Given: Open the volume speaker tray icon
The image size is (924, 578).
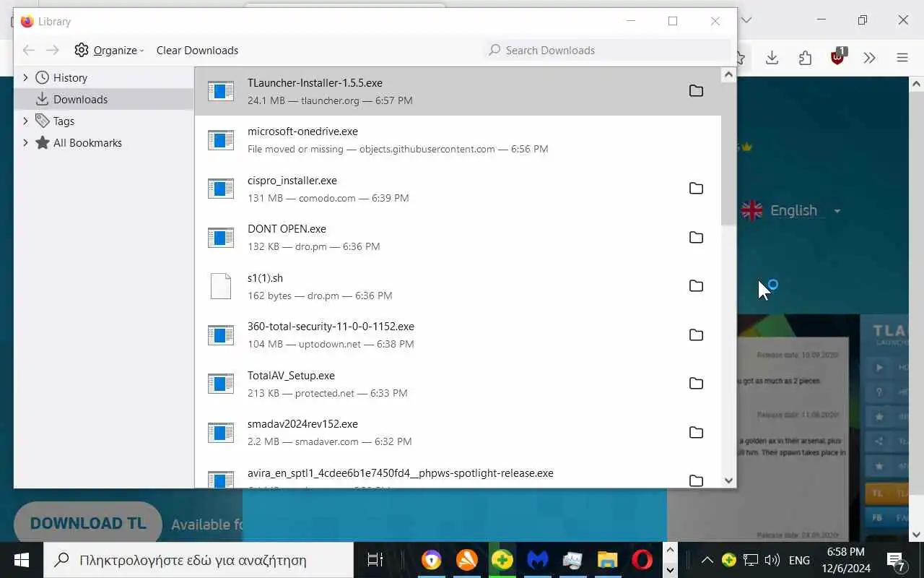Looking at the screenshot, I should 772,560.
